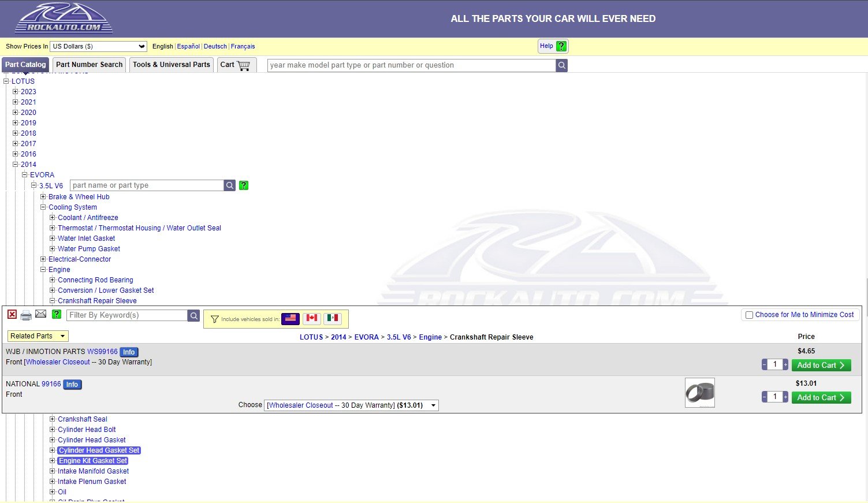Screen dimensions: 868x503
Task: Collapse the EVORA model node
Action: 25,175
